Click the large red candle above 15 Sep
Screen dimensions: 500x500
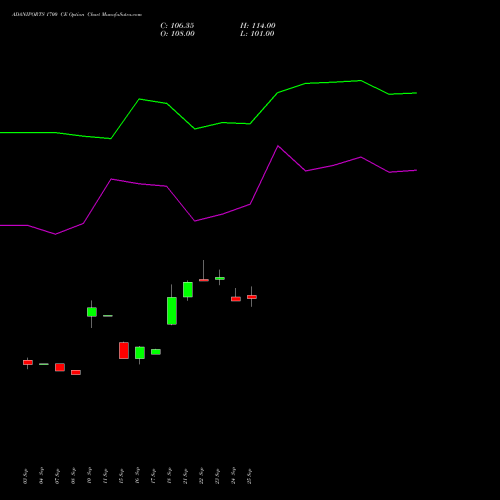(x=124, y=350)
